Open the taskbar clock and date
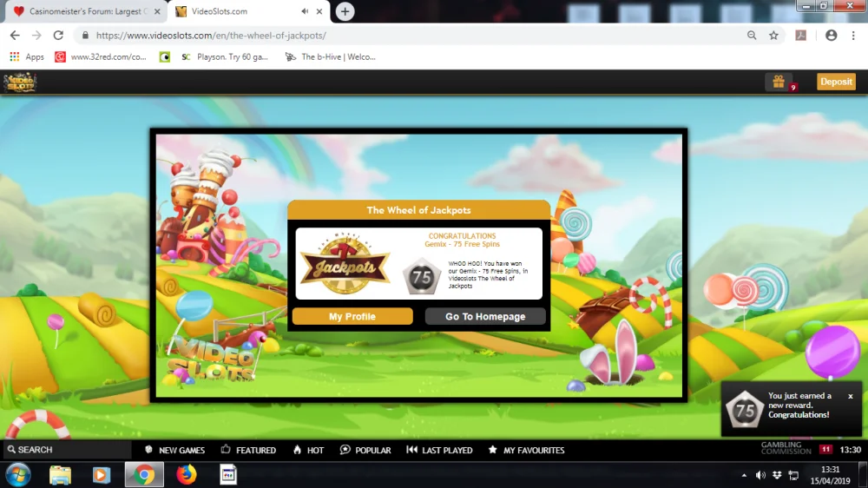 (830, 475)
